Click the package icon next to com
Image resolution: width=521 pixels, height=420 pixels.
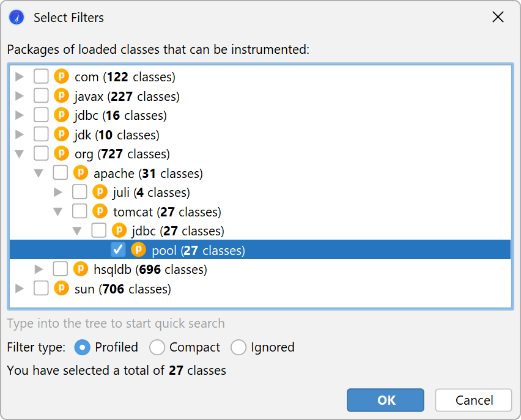tap(61, 77)
